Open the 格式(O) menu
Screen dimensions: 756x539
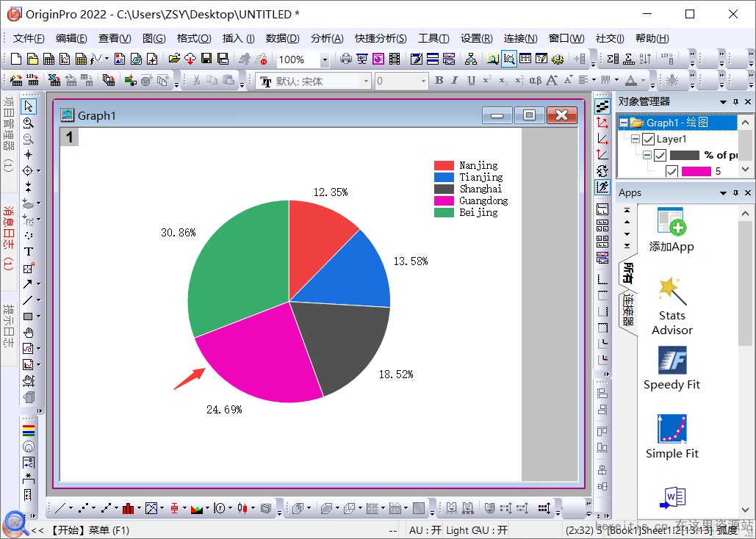coord(194,39)
